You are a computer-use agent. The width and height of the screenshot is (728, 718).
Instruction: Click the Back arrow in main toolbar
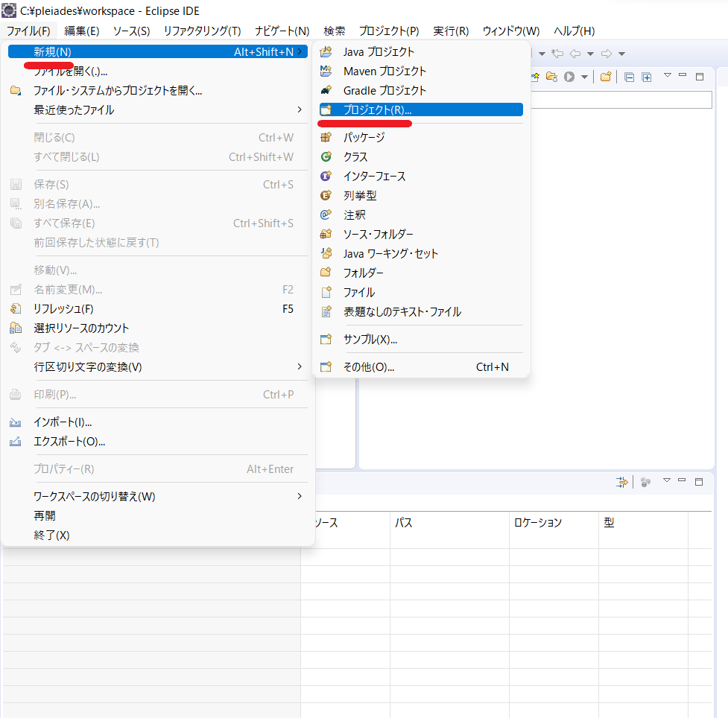[x=575, y=54]
